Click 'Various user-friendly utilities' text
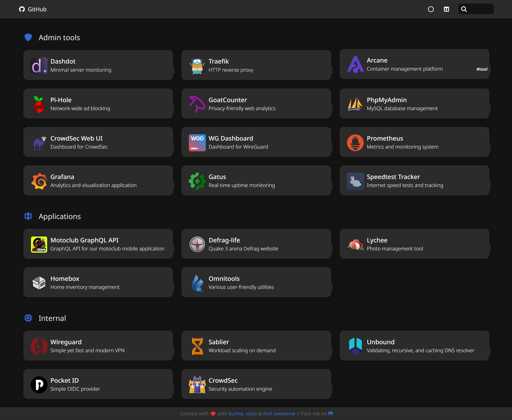 (241, 287)
